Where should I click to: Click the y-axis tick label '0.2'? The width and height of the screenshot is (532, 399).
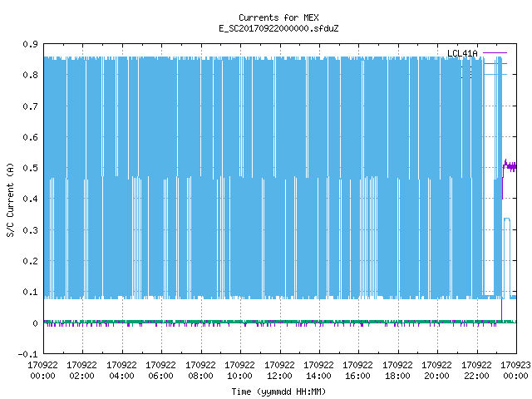tap(30, 261)
